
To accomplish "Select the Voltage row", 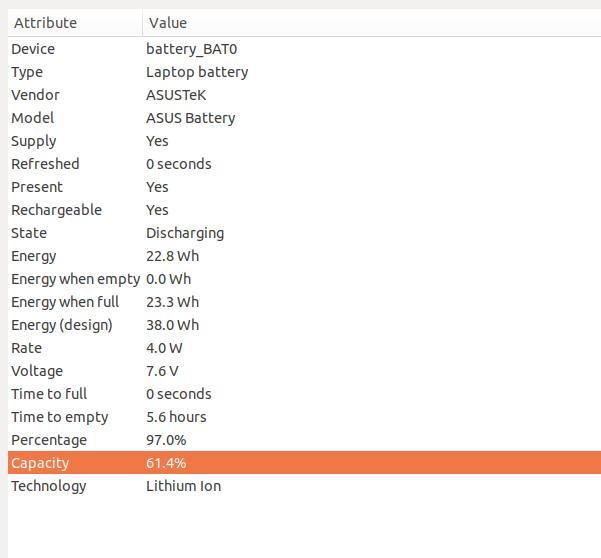I will click(304, 371).
